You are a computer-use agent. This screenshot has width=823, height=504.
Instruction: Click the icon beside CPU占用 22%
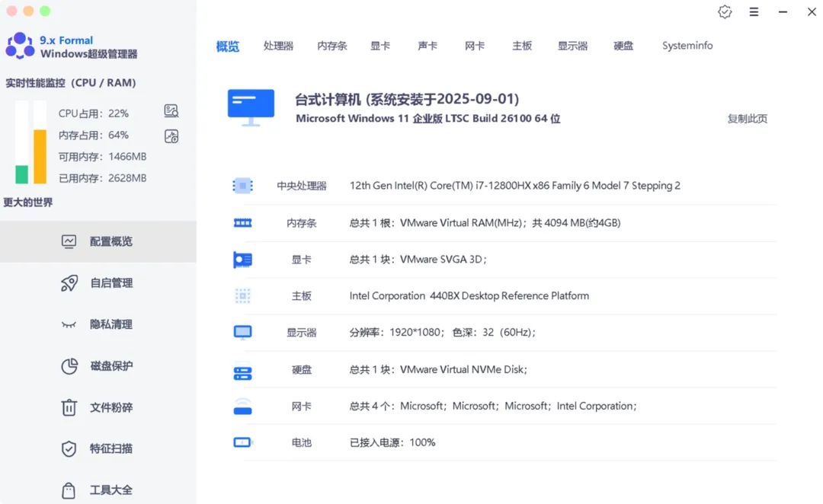[x=171, y=110]
